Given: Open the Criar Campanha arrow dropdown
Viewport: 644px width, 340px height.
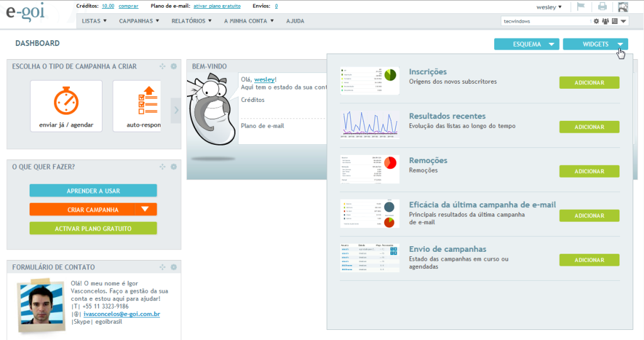Looking at the screenshot, I should pos(145,209).
